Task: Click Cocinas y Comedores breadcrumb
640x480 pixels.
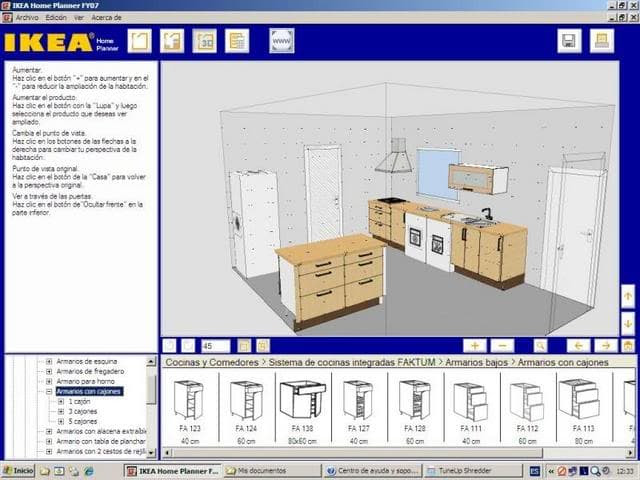Action: (x=212, y=362)
